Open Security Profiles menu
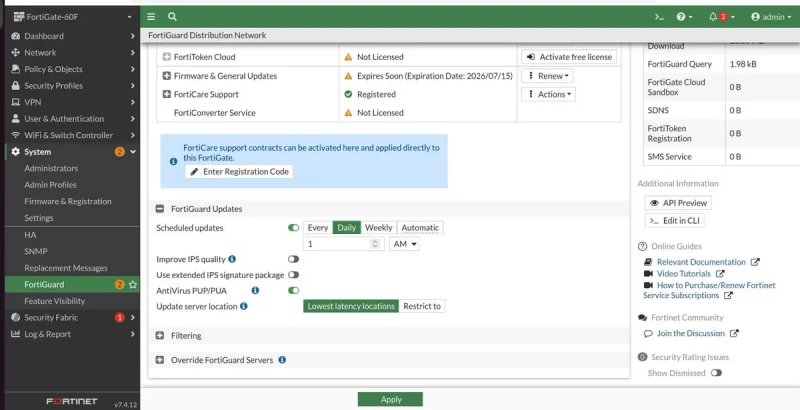 click(72, 86)
